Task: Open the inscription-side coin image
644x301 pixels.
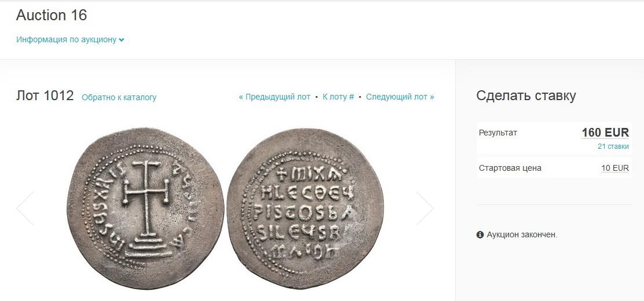Action: 305,208
